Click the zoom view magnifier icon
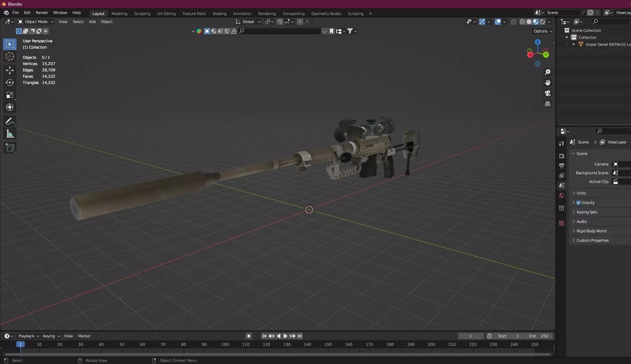The height and width of the screenshot is (364, 631). [x=548, y=72]
